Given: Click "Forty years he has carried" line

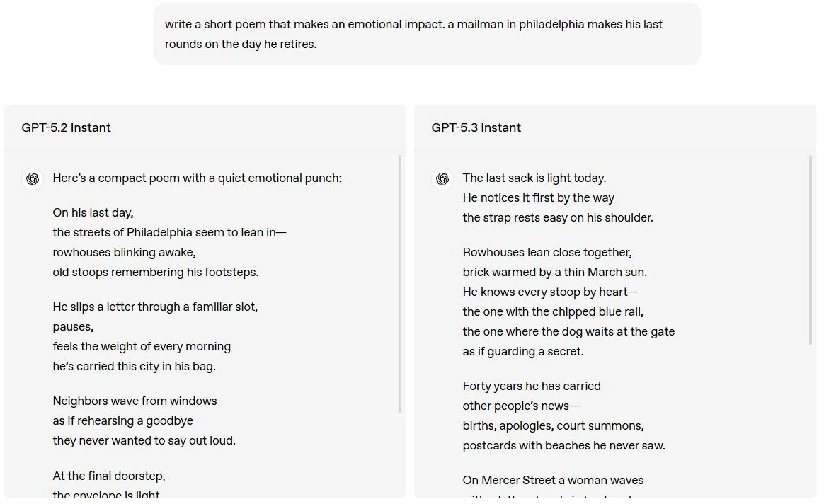Looking at the screenshot, I should (532, 386).
